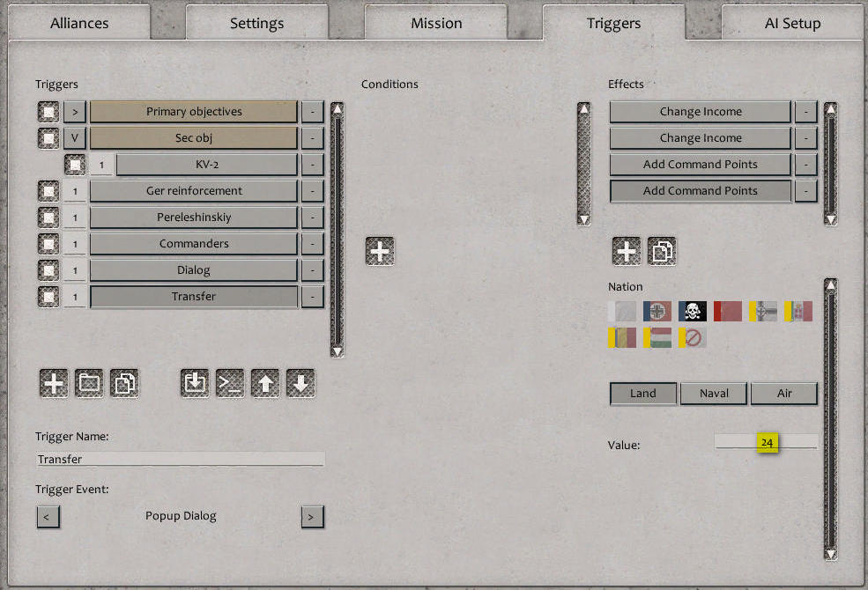Click Effects list scroll down arrow
Image resolution: width=868 pixels, height=590 pixels.
point(830,219)
